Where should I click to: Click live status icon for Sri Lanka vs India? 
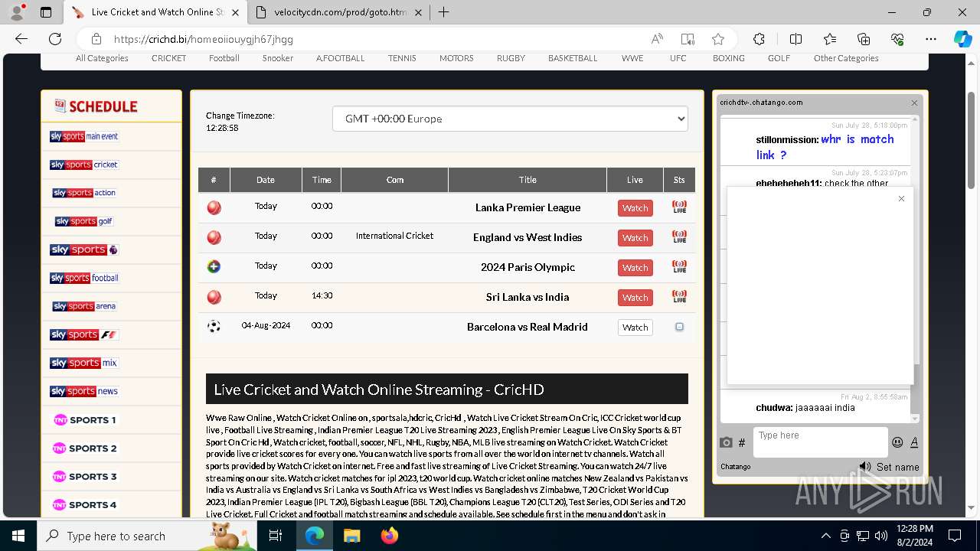tap(679, 297)
